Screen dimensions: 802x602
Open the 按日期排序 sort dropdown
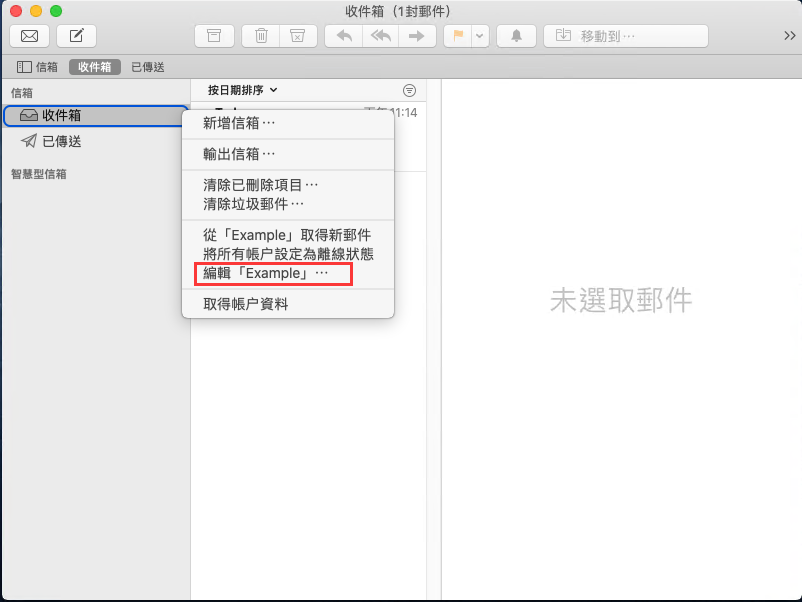242,90
